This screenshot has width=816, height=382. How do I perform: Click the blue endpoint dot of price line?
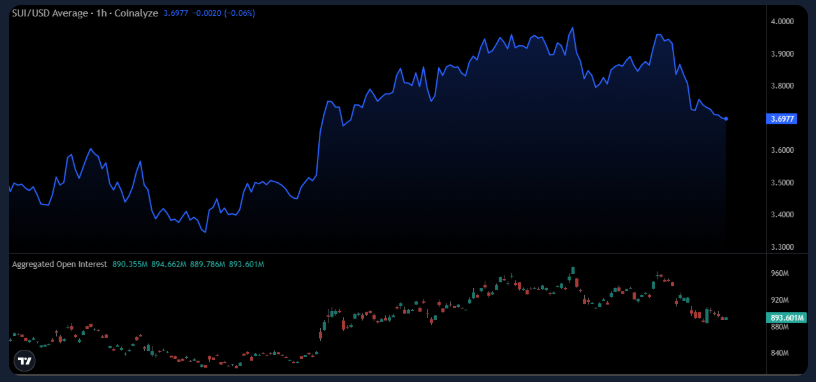(x=726, y=119)
